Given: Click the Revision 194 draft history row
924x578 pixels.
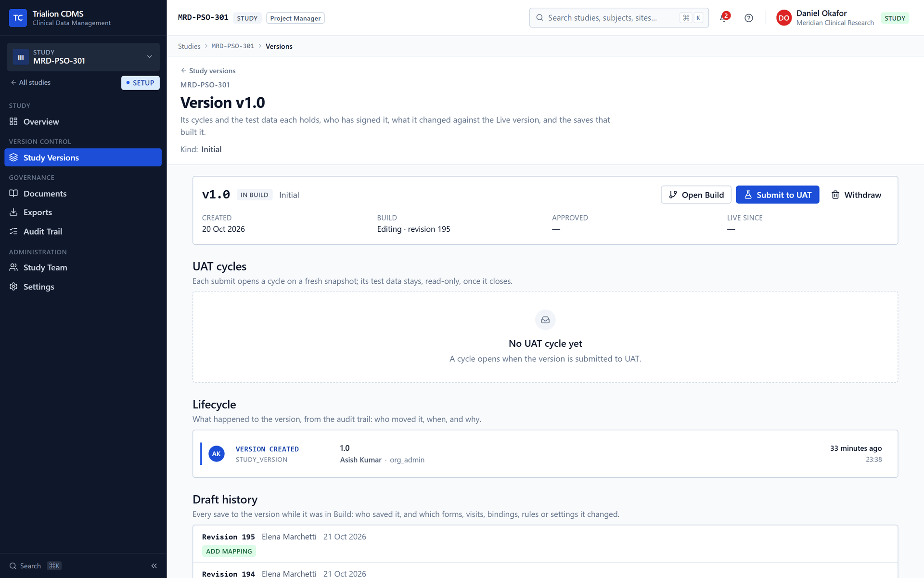Looking at the screenshot, I should 545,571.
